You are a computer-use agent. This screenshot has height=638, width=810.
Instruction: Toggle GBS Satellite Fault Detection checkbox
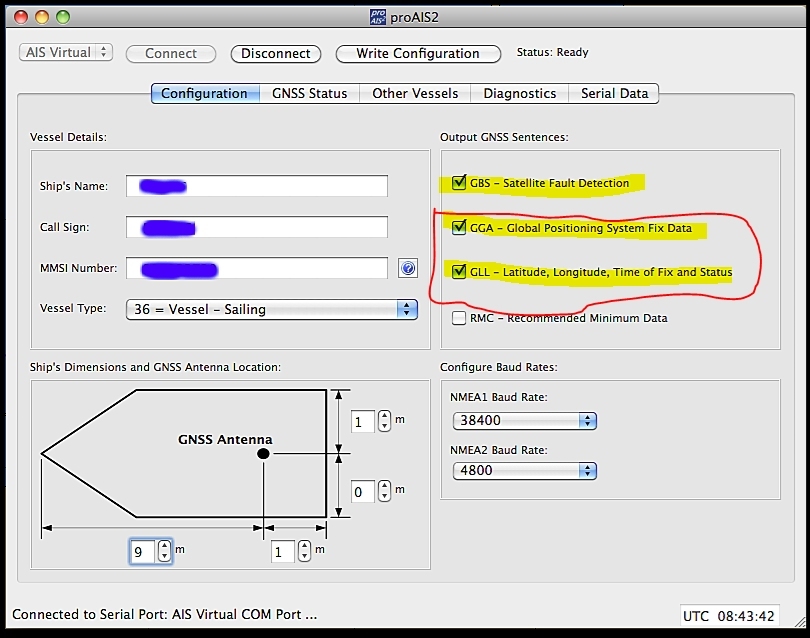click(459, 182)
